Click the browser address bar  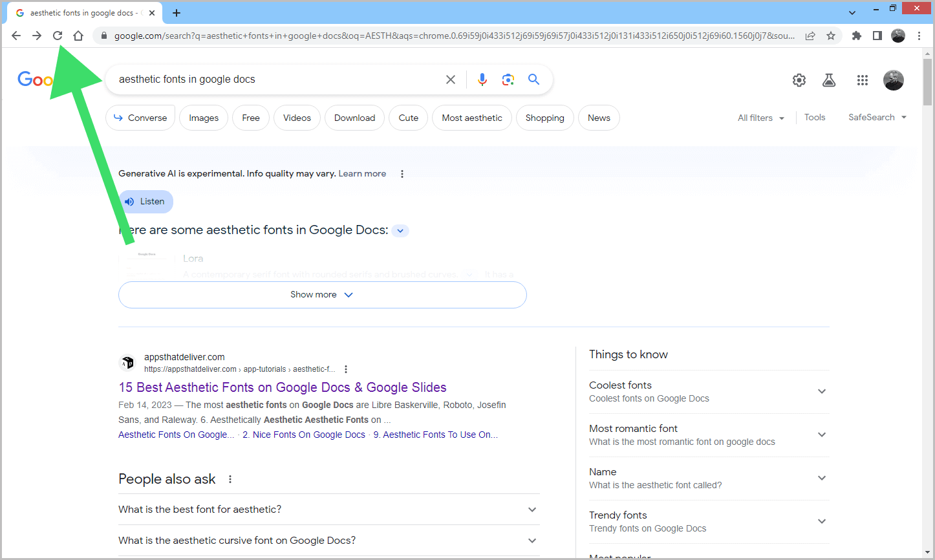(388, 36)
